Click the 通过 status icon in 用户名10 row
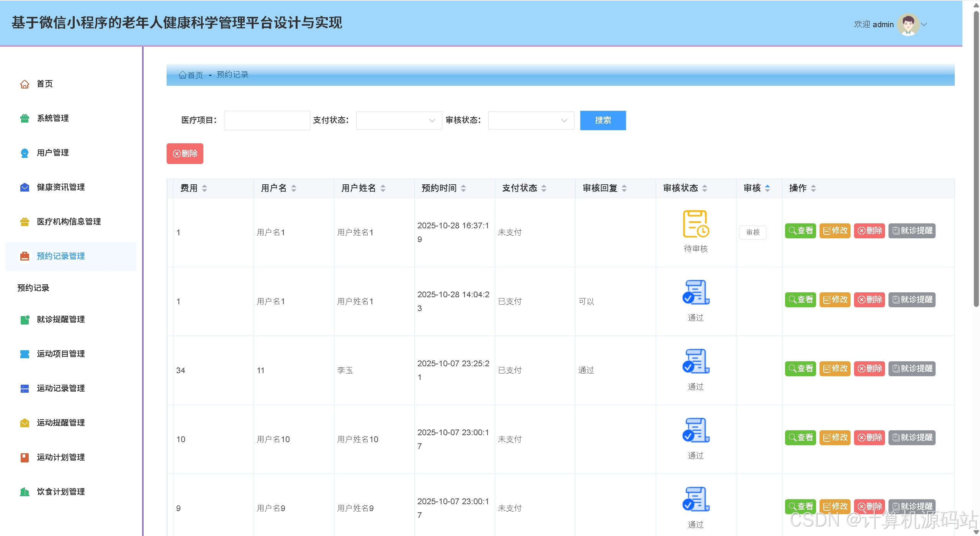 click(x=696, y=430)
